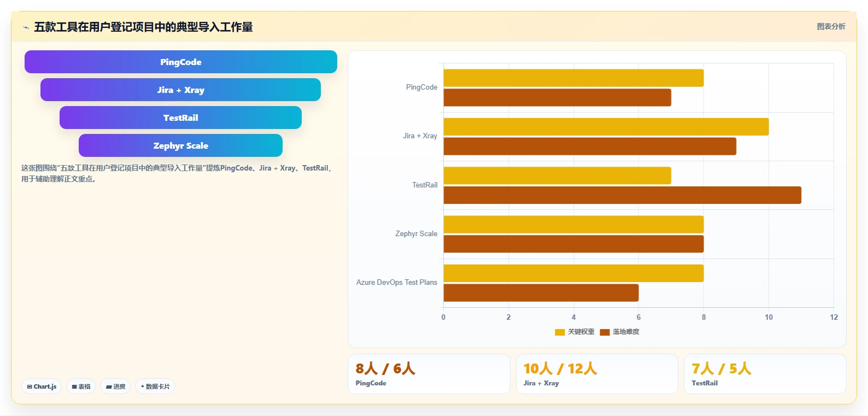Image resolution: width=868 pixels, height=416 pixels.
Task: Click the x-axis tick label 12
Action: 834,317
